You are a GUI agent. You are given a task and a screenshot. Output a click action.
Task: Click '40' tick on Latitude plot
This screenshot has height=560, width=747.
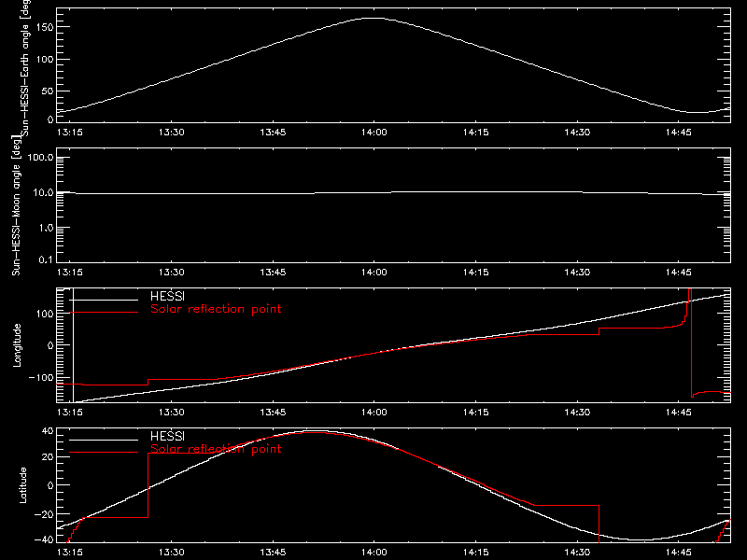click(x=48, y=431)
